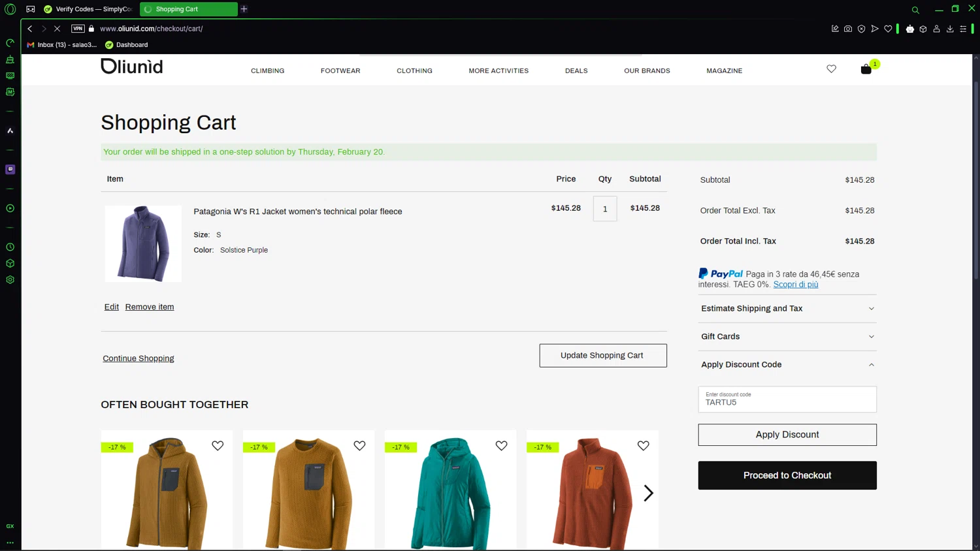The width and height of the screenshot is (980, 551).
Task: Click Continue Shopping link
Action: 139,358
